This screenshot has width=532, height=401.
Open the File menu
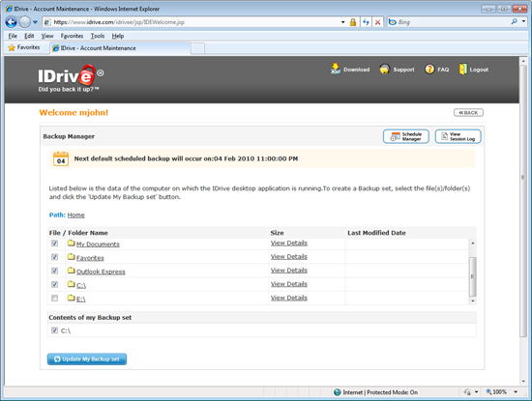pos(13,36)
